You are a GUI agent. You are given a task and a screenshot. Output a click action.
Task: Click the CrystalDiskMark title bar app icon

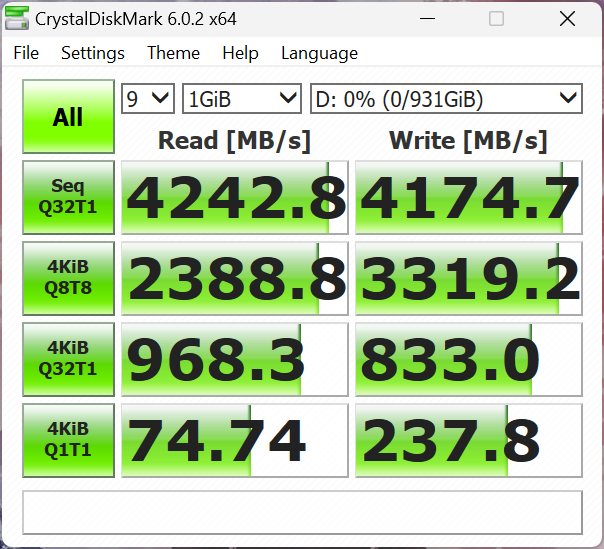pyautogui.click(x=17, y=18)
